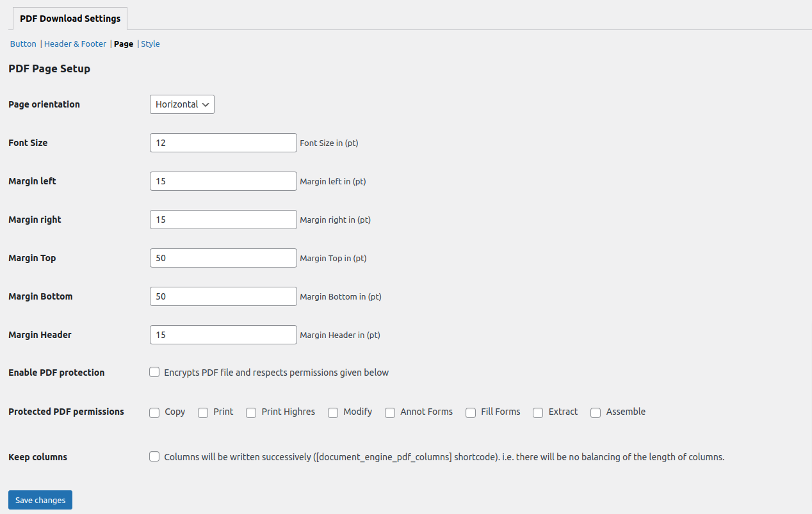Image resolution: width=812 pixels, height=514 pixels.
Task: Switch to the Button settings section
Action: click(x=23, y=44)
